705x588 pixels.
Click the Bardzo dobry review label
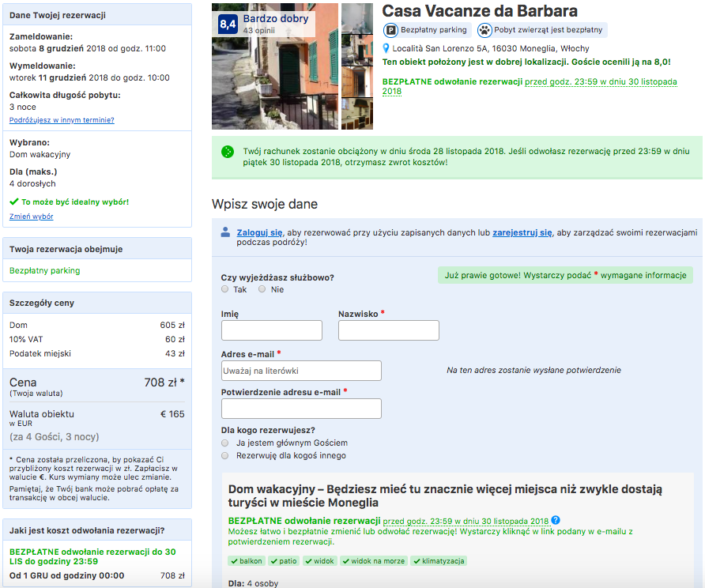276,19
